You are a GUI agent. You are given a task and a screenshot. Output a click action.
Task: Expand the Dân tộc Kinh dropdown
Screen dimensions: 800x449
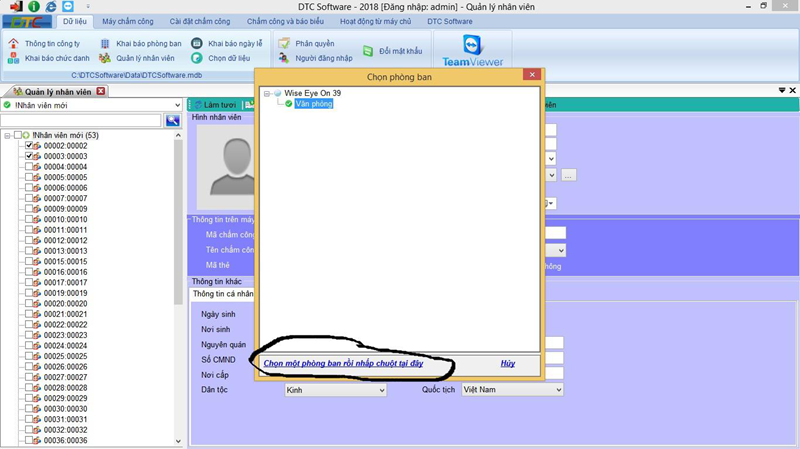pos(380,390)
